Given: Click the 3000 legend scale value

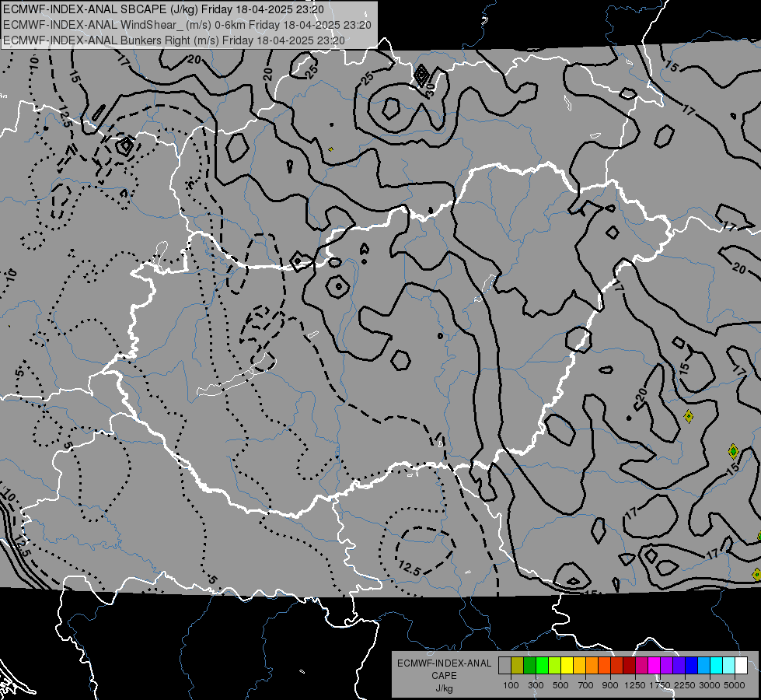Looking at the screenshot, I should [710, 685].
